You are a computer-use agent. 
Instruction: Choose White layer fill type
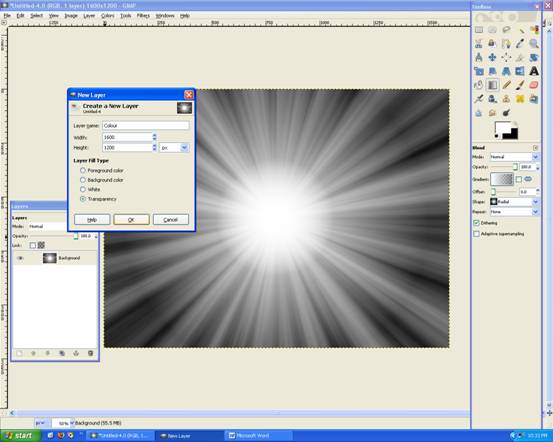pyautogui.click(x=83, y=189)
